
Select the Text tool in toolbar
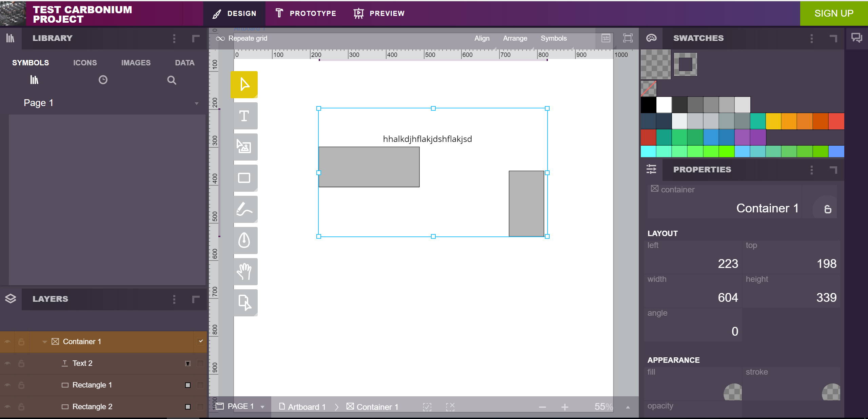pyautogui.click(x=244, y=116)
